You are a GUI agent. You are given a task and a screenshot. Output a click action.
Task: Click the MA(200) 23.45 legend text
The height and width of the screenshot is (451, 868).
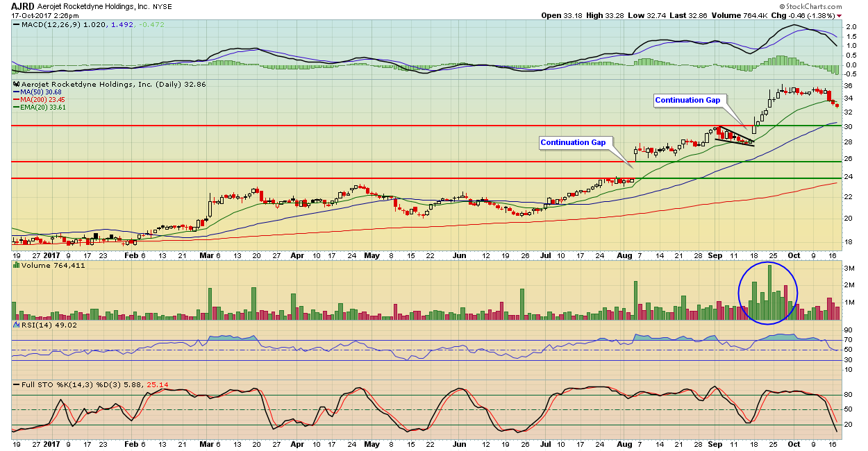43,100
